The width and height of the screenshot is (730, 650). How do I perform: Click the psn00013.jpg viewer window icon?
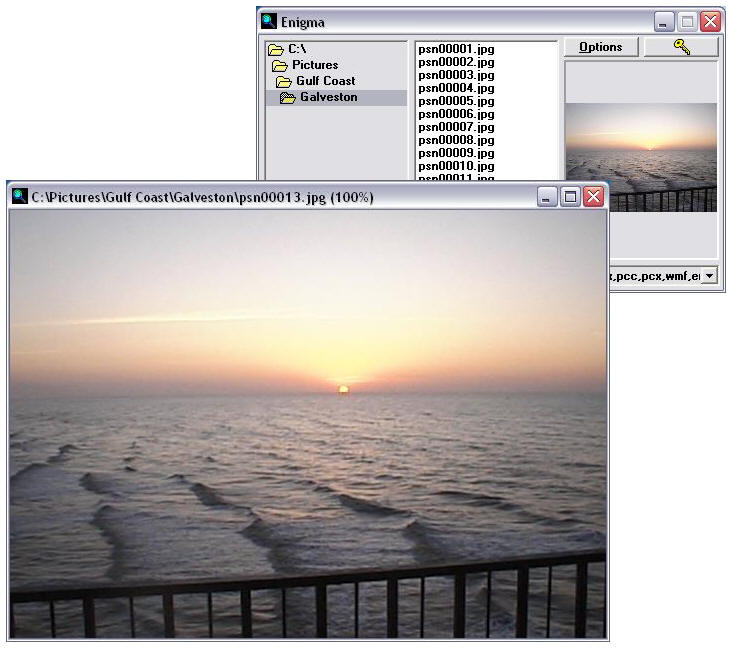pyautogui.click(x=19, y=196)
